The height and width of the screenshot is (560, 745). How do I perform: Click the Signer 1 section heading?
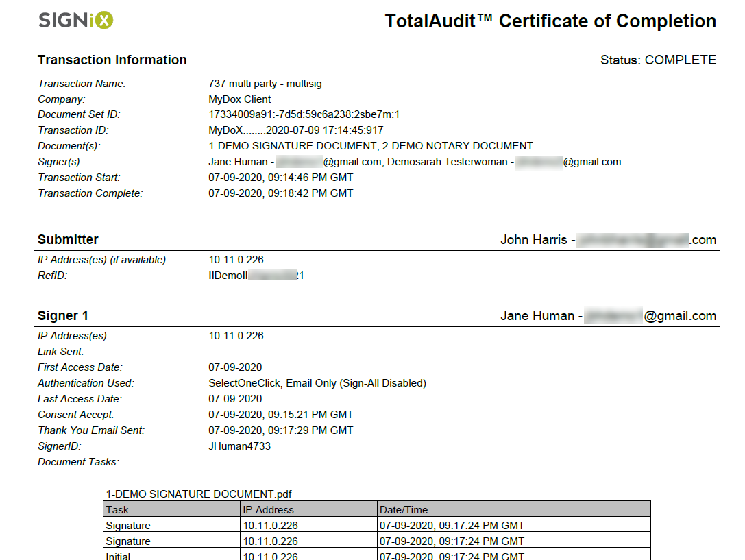pyautogui.click(x=62, y=316)
